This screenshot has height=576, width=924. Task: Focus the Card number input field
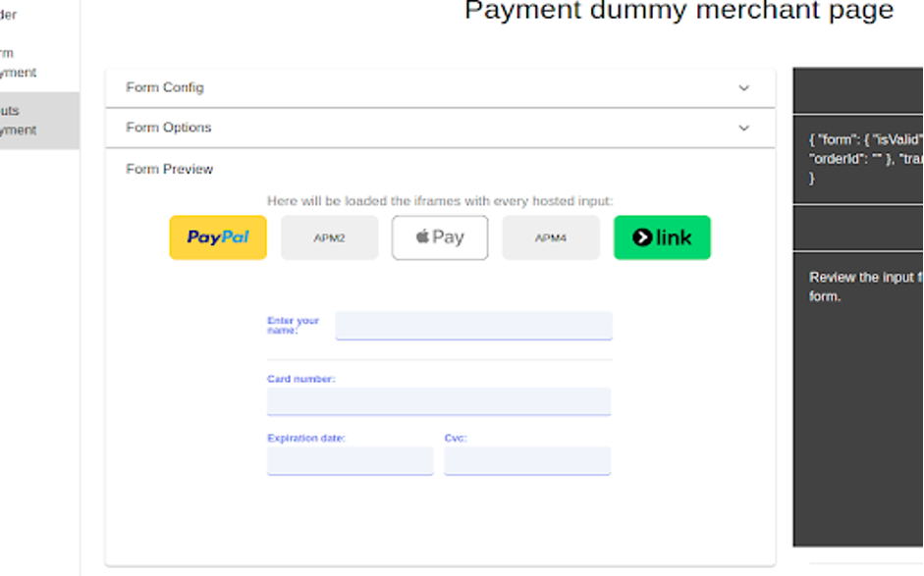click(x=439, y=401)
